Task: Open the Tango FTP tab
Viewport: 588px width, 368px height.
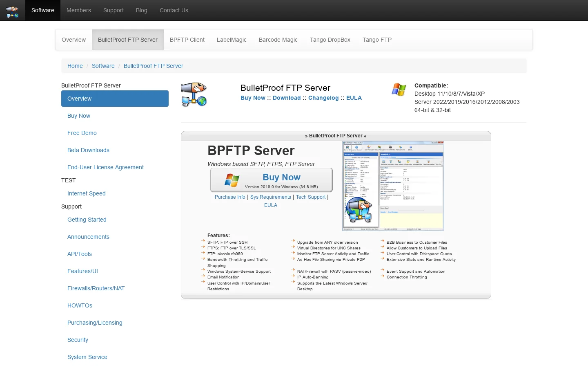Action: pyautogui.click(x=377, y=40)
